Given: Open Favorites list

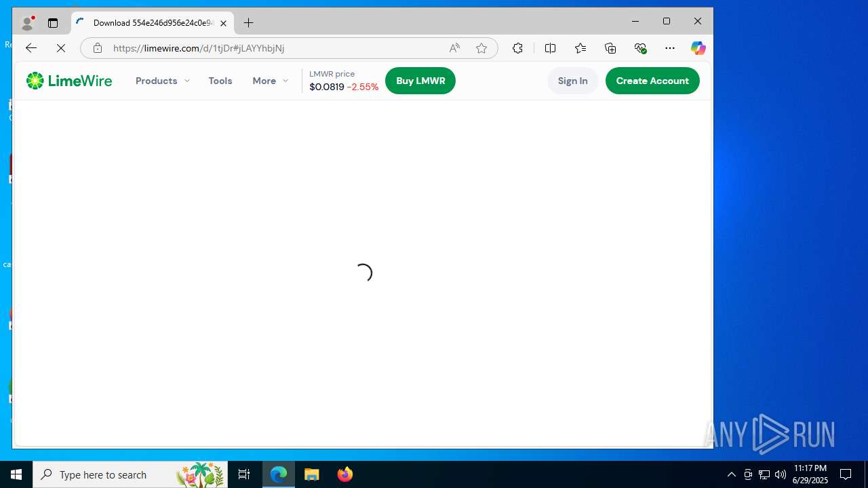Looking at the screenshot, I should [580, 48].
